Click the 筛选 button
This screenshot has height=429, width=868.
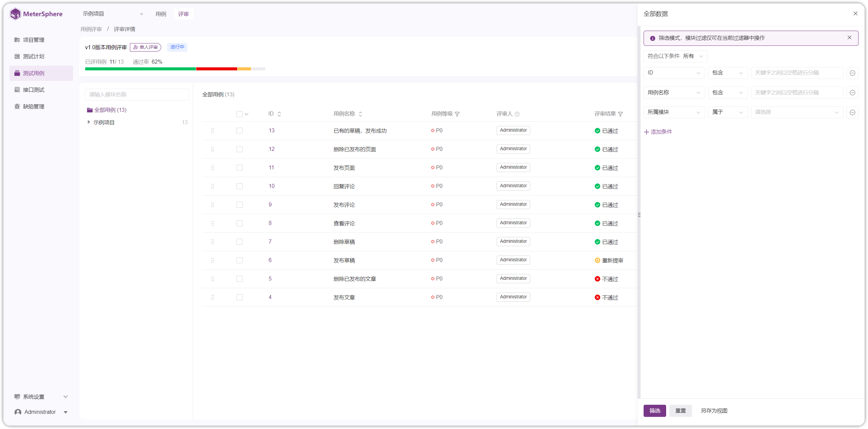point(655,410)
